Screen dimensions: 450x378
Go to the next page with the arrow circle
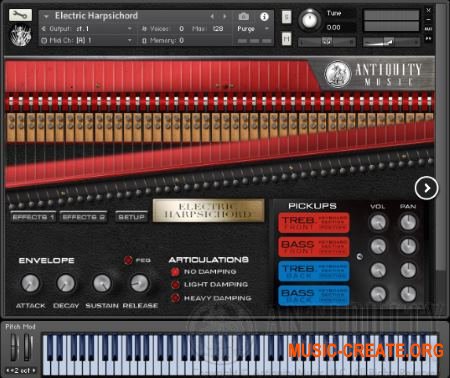(x=427, y=188)
